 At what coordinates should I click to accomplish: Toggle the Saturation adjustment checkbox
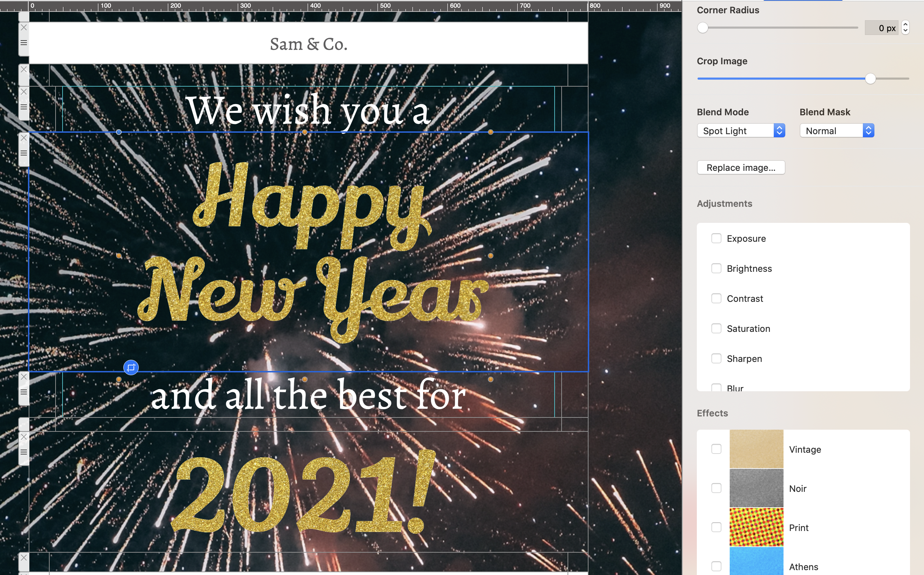(x=716, y=328)
